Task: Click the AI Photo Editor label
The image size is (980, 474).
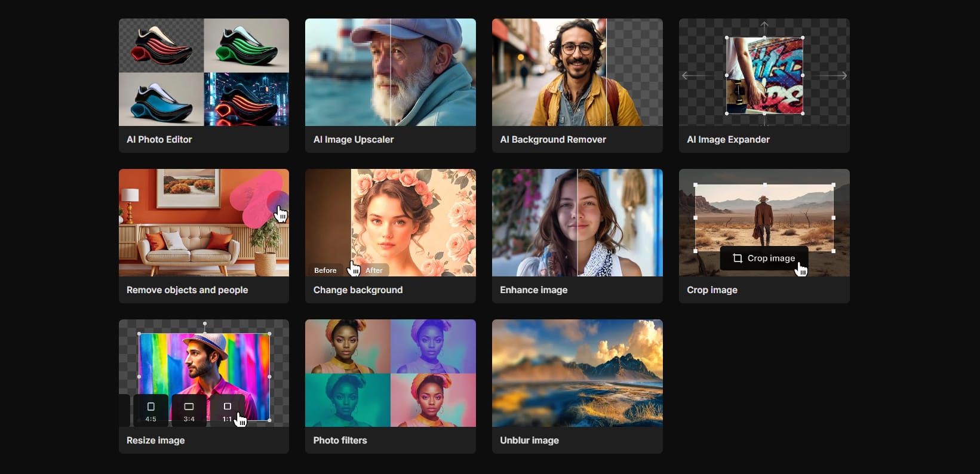Action: tap(159, 139)
